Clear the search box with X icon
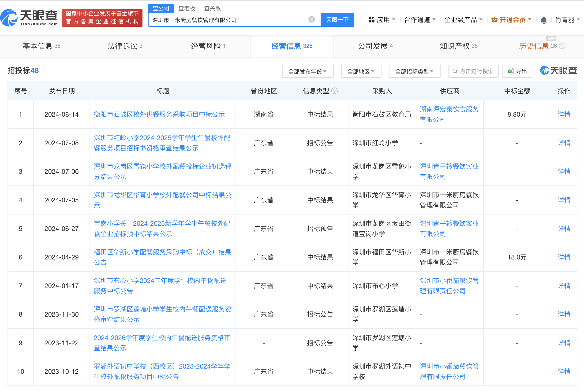The height and width of the screenshot is (392, 584). click(311, 19)
